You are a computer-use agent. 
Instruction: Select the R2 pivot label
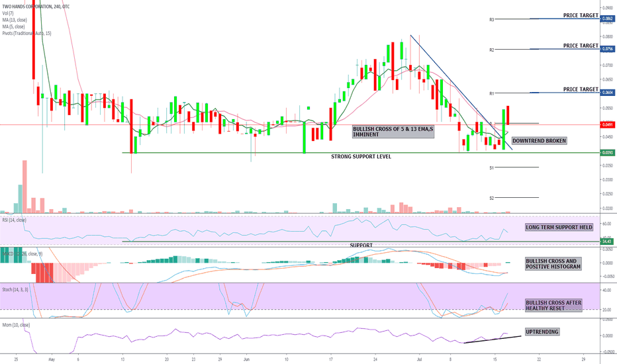pos(491,50)
